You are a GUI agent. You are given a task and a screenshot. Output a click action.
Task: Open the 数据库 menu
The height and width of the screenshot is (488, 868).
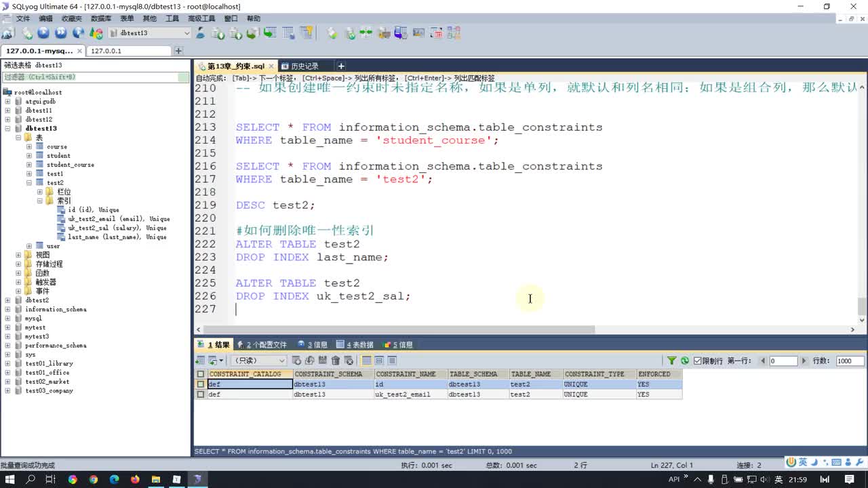click(x=101, y=18)
